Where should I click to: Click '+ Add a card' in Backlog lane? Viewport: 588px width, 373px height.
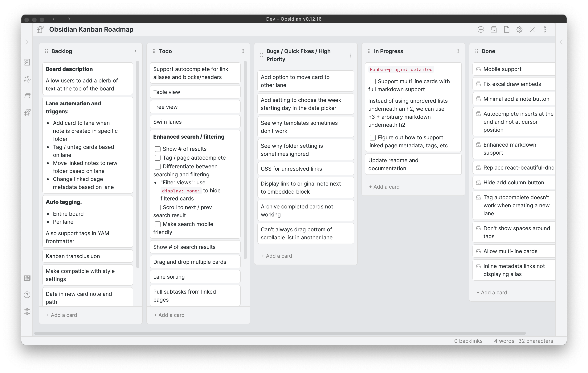62,315
